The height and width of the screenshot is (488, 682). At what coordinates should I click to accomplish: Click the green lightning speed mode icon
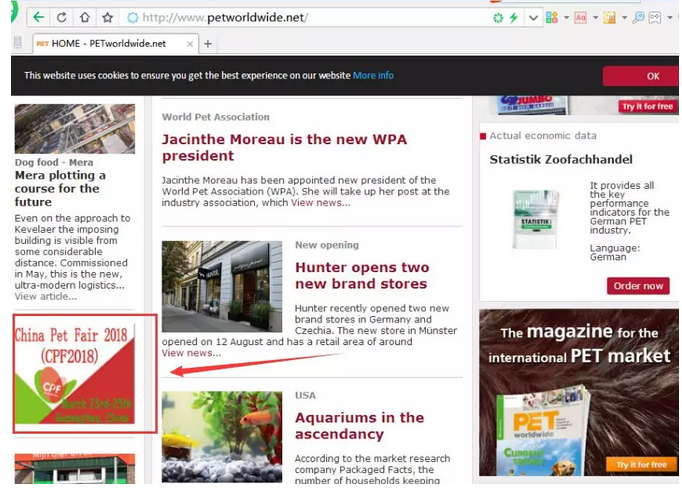[514, 17]
